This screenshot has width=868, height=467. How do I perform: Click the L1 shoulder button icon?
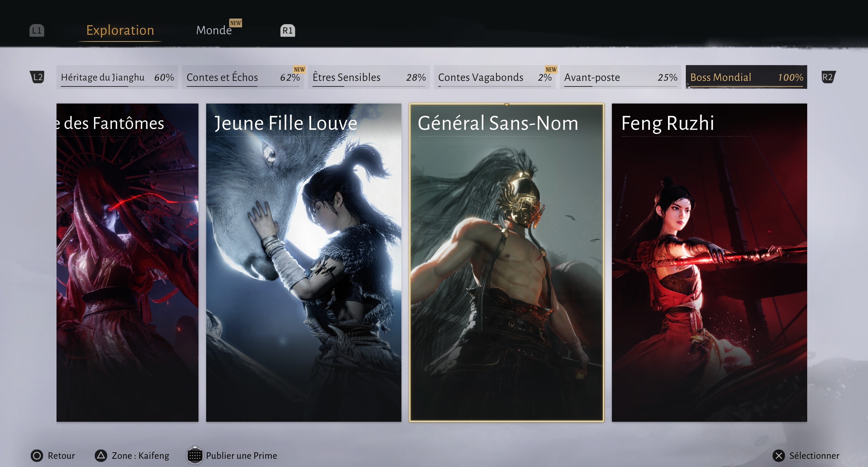tap(37, 30)
